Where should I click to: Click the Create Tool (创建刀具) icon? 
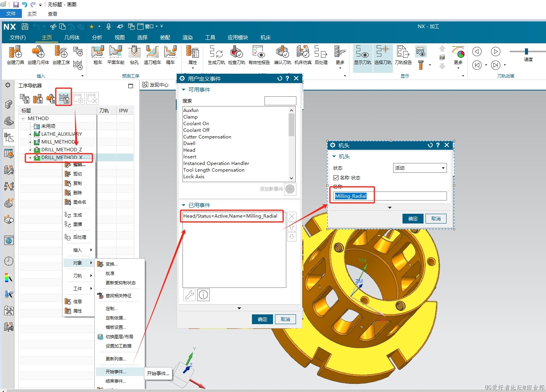pos(16,55)
